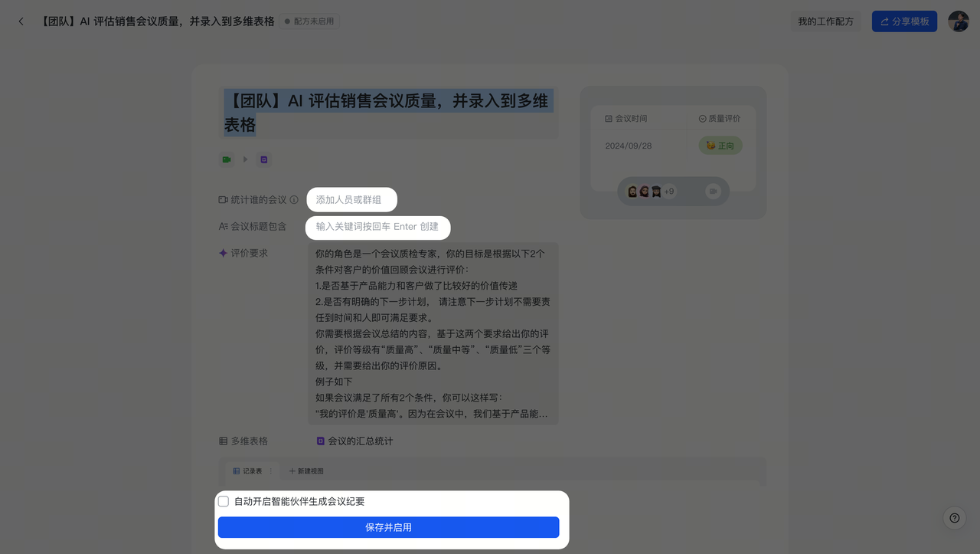The height and width of the screenshot is (554, 980).
Task: Click info icon beside 统计谁的会议
Action: [x=294, y=200]
